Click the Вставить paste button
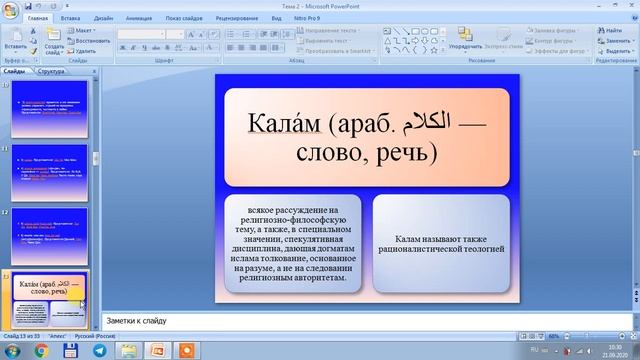Image resolution: width=640 pixels, height=360 pixels. [16, 40]
